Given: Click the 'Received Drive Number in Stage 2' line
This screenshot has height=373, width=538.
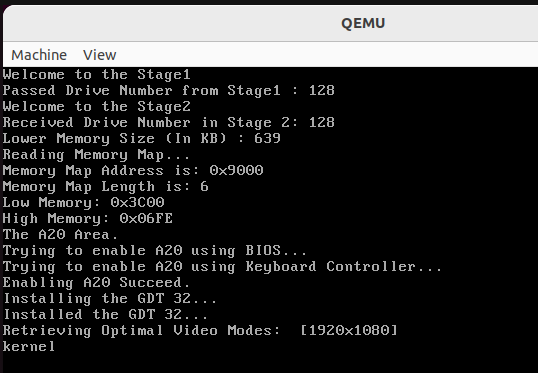Looking at the screenshot, I should point(168,123).
